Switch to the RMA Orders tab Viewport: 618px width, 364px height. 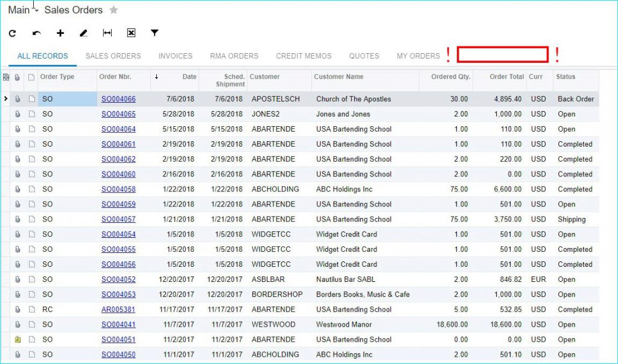[x=234, y=56]
